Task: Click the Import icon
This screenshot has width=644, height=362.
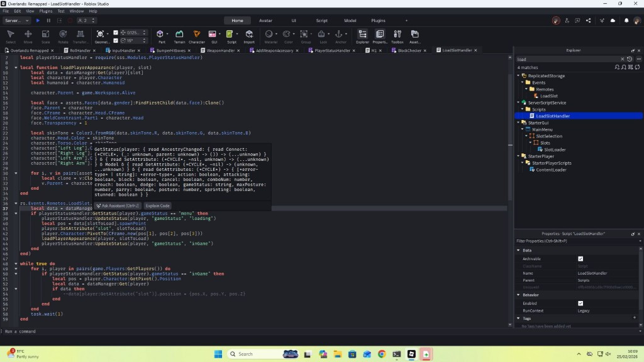Action: pyautogui.click(x=249, y=35)
